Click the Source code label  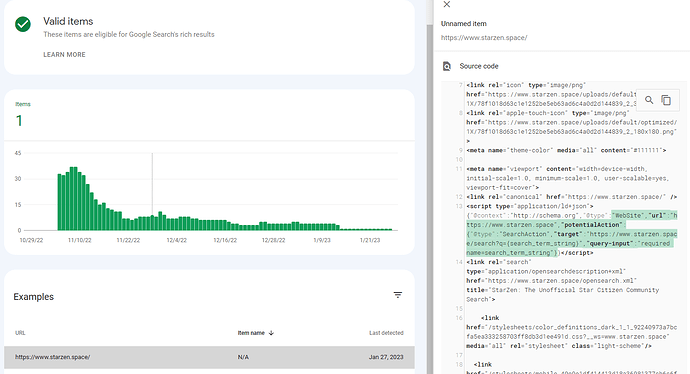[479, 66]
